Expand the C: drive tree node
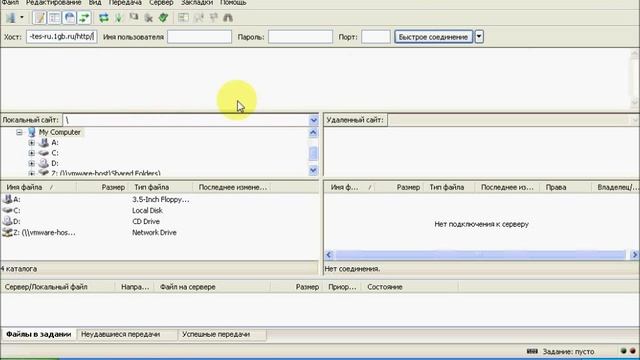The height and width of the screenshot is (360, 640). pos(32,153)
